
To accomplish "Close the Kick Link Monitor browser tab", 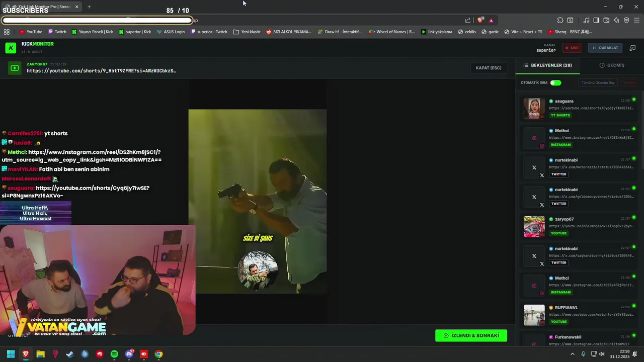I will (76, 7).
